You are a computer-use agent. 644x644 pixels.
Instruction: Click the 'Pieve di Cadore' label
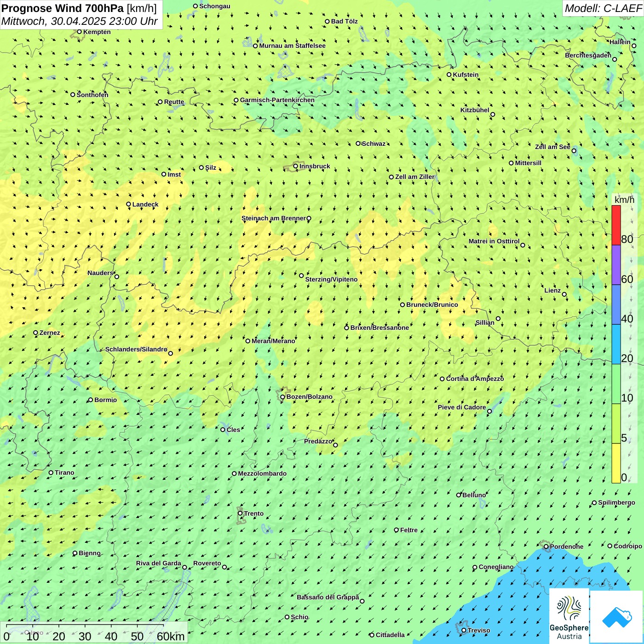(x=462, y=407)
